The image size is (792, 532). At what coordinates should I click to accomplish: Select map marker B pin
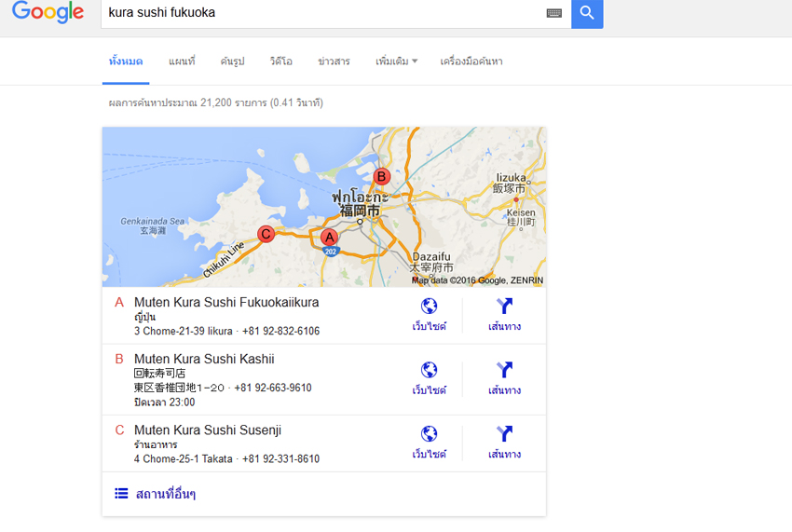tap(381, 176)
